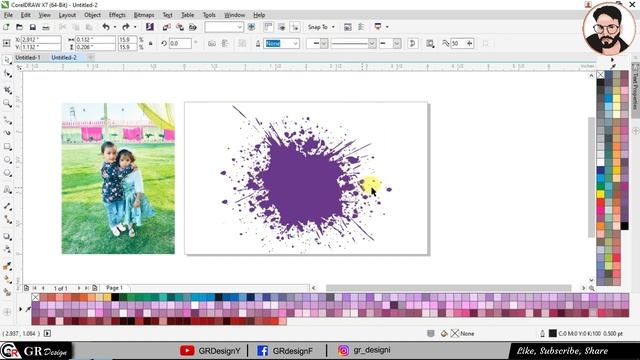The height and width of the screenshot is (360, 640).
Task: Toggle the Close curve button
Action: pos(413,43)
